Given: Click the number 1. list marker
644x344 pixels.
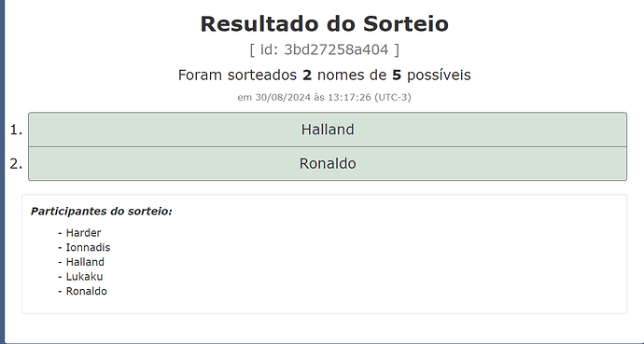Looking at the screenshot, I should point(16,130).
